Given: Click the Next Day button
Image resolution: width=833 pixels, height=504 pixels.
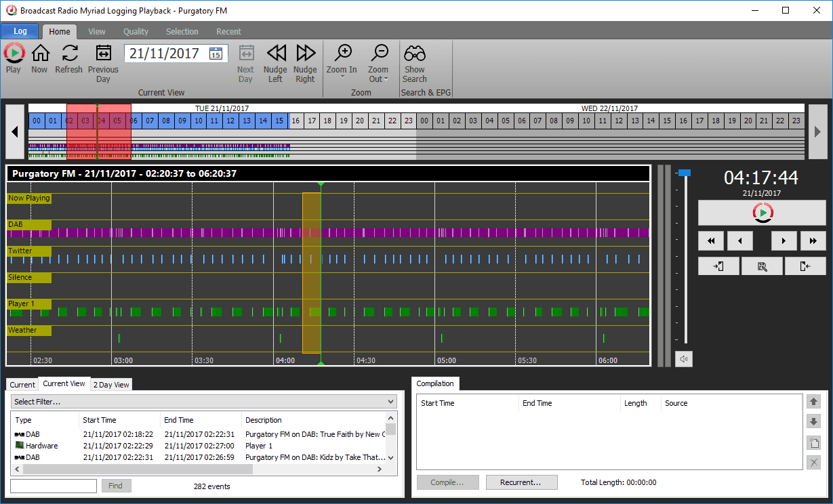Looking at the screenshot, I should click(246, 63).
